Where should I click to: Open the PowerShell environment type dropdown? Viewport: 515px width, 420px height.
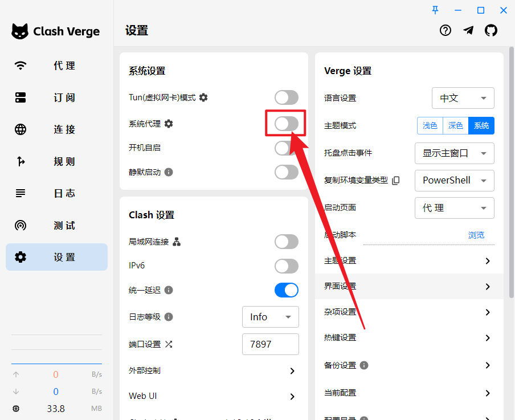(x=455, y=181)
